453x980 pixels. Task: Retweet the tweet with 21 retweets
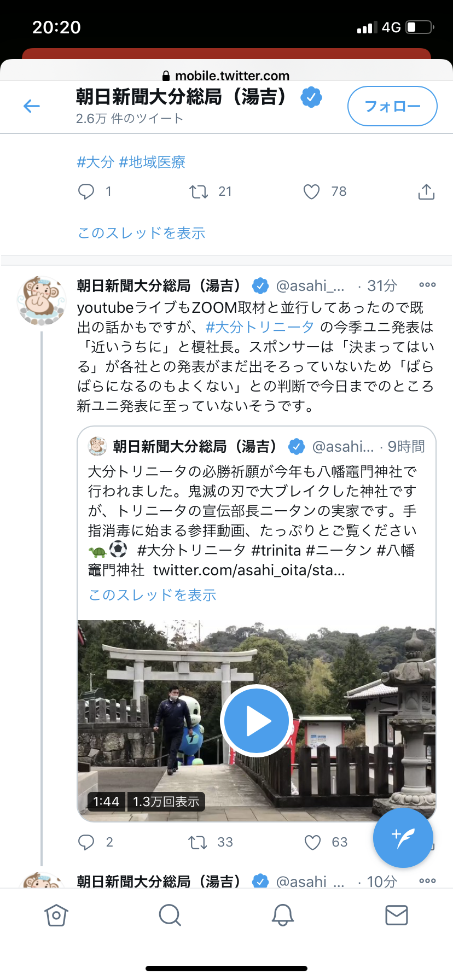198,191
